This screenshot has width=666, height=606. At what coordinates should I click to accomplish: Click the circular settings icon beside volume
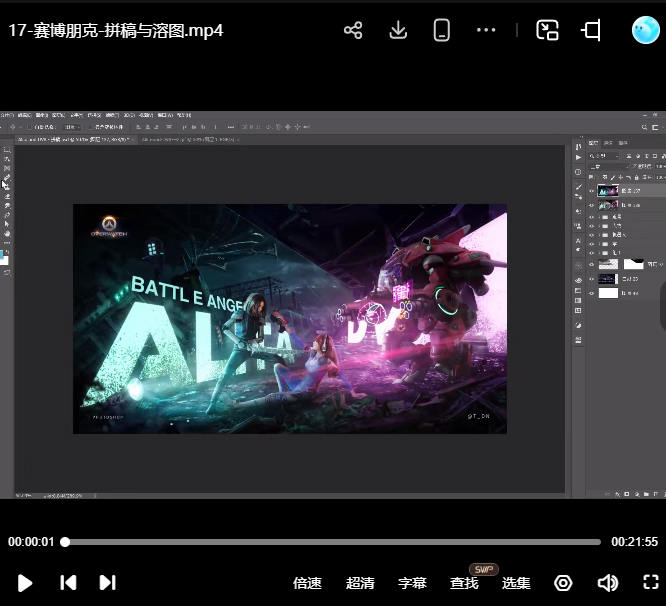click(563, 583)
